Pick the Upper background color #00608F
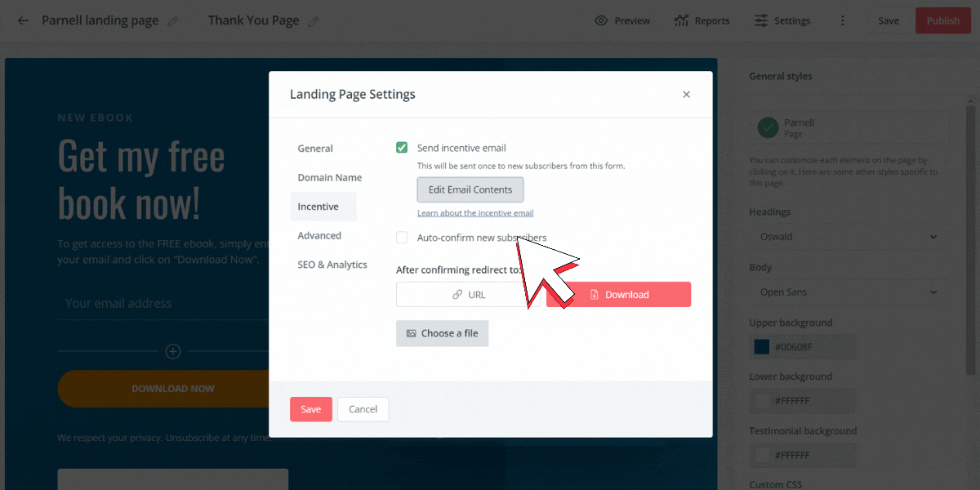The height and width of the screenshot is (490, 980). 763,347
